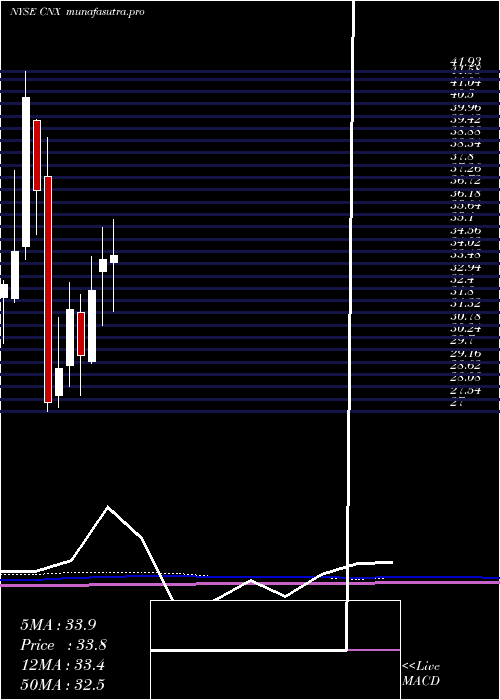
Task: Click the peak of the white MACD line
Action: click(x=108, y=507)
